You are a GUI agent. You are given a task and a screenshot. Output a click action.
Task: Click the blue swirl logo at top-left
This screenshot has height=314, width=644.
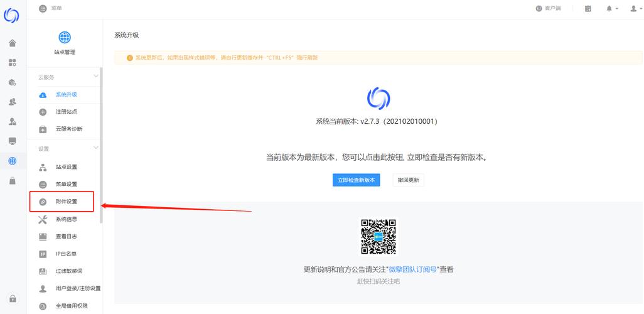click(x=11, y=16)
